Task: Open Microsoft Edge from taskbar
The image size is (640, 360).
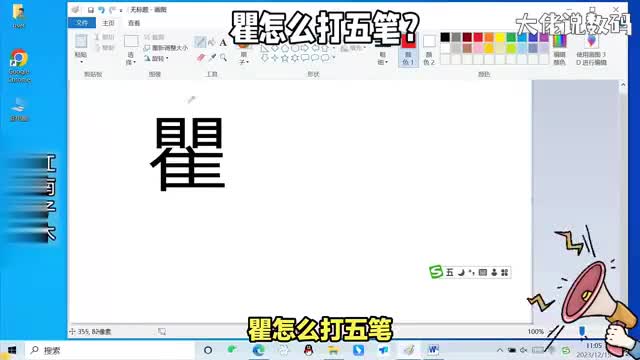Action: point(258,350)
